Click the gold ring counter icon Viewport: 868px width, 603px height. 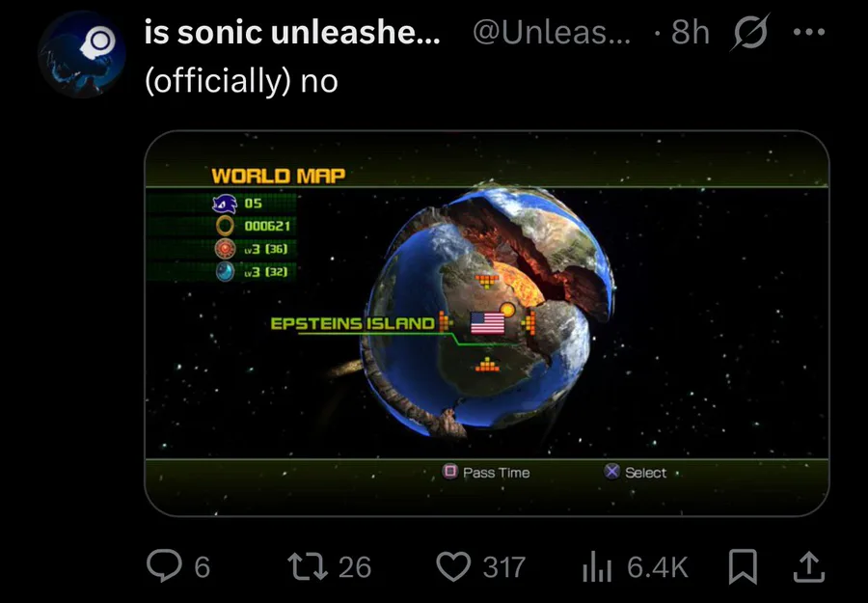click(225, 225)
